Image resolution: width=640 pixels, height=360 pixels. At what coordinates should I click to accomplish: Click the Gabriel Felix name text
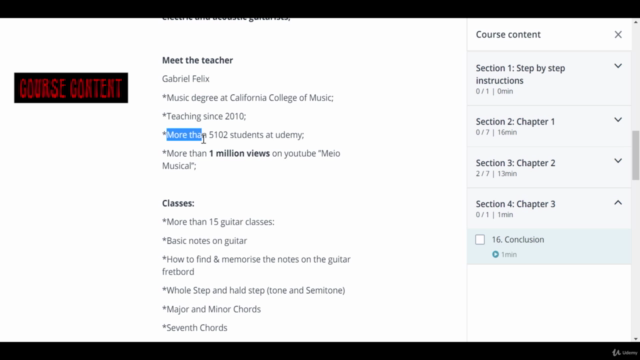tap(186, 79)
